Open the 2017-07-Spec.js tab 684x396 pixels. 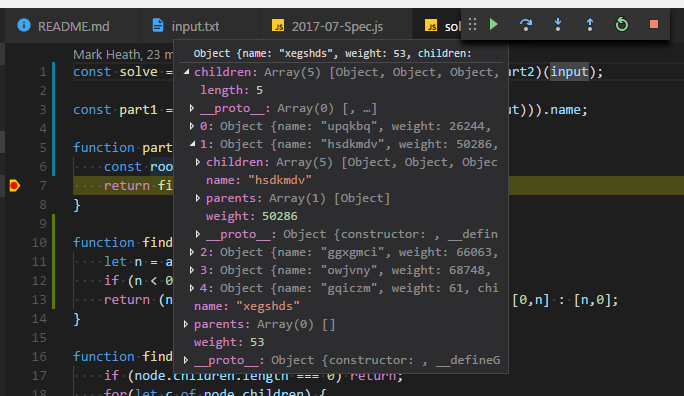(x=337, y=26)
